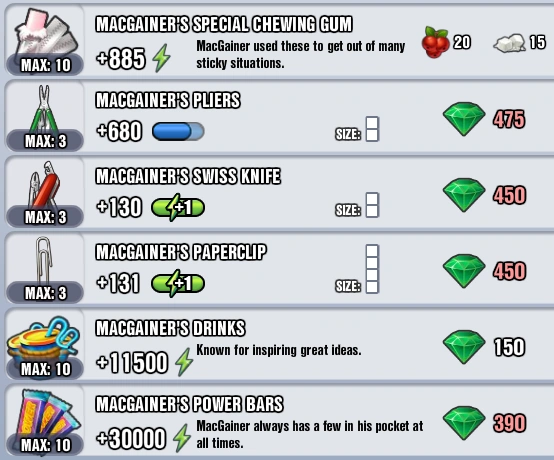Image resolution: width=554 pixels, height=460 pixels.
Task: Click the Pliers size indicator boxes
Action: pos(372,129)
